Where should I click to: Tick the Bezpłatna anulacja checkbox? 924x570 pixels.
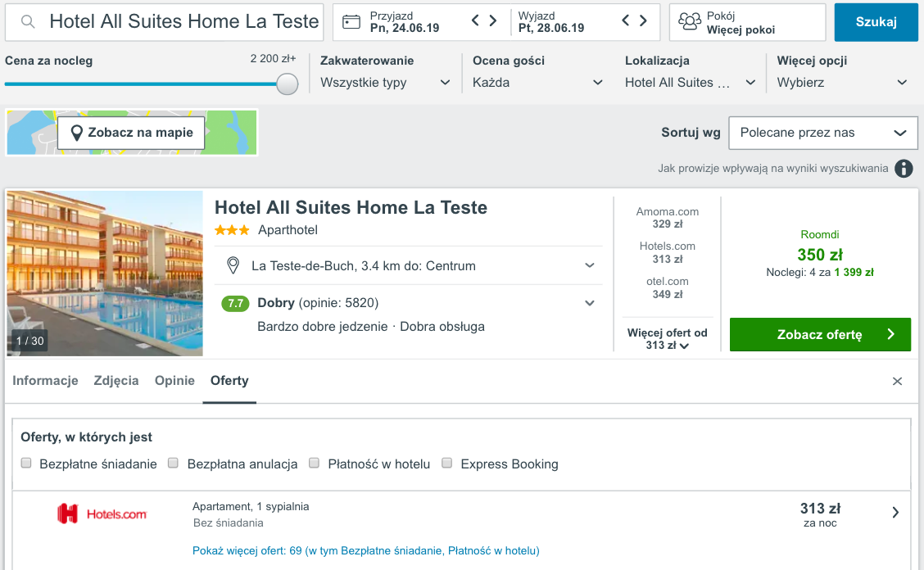click(173, 464)
